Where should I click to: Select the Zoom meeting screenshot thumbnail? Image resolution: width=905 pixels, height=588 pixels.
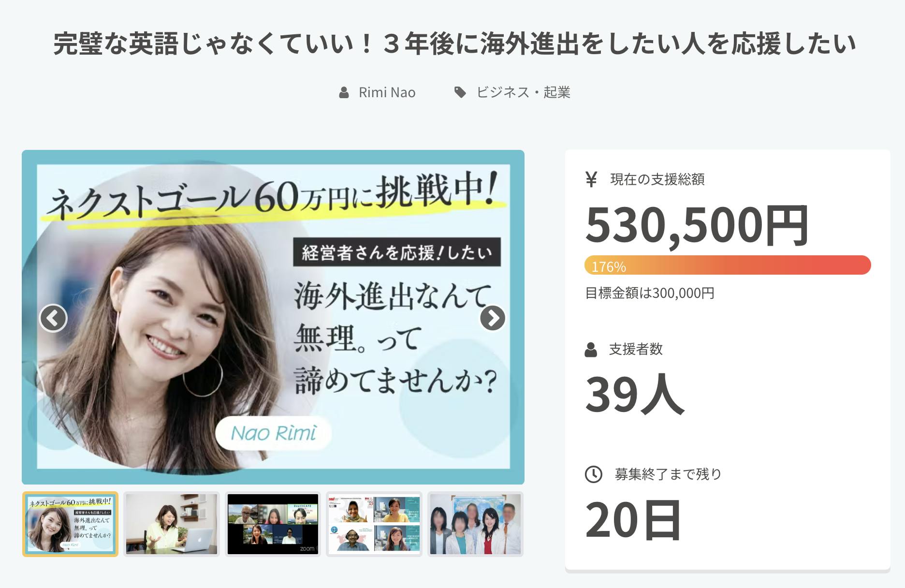[273, 524]
